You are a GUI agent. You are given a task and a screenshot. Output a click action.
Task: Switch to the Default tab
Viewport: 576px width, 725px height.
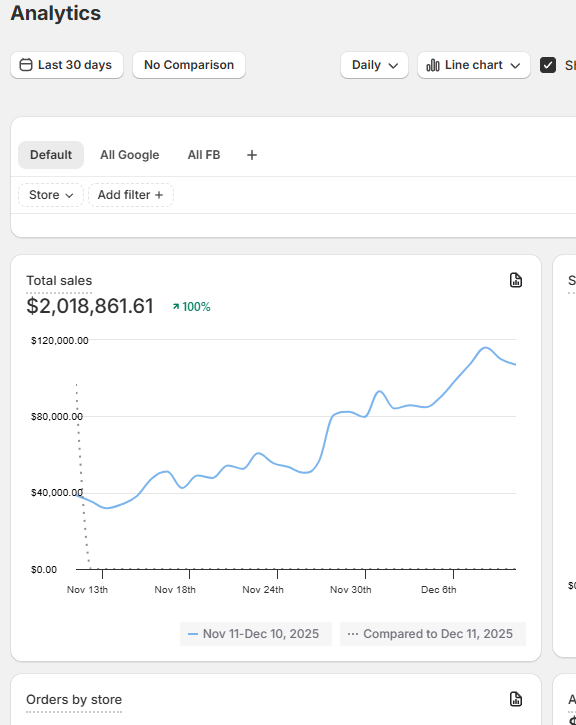[x=51, y=155]
